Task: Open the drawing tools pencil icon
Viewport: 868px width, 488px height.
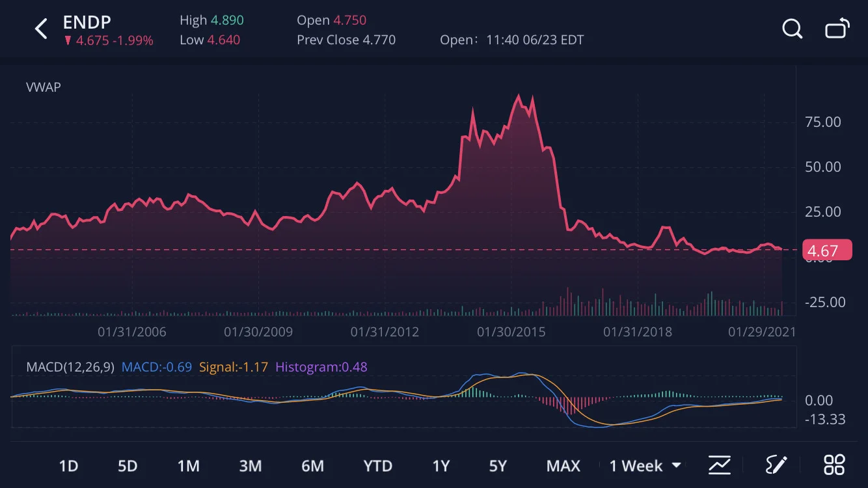Action: 776,465
